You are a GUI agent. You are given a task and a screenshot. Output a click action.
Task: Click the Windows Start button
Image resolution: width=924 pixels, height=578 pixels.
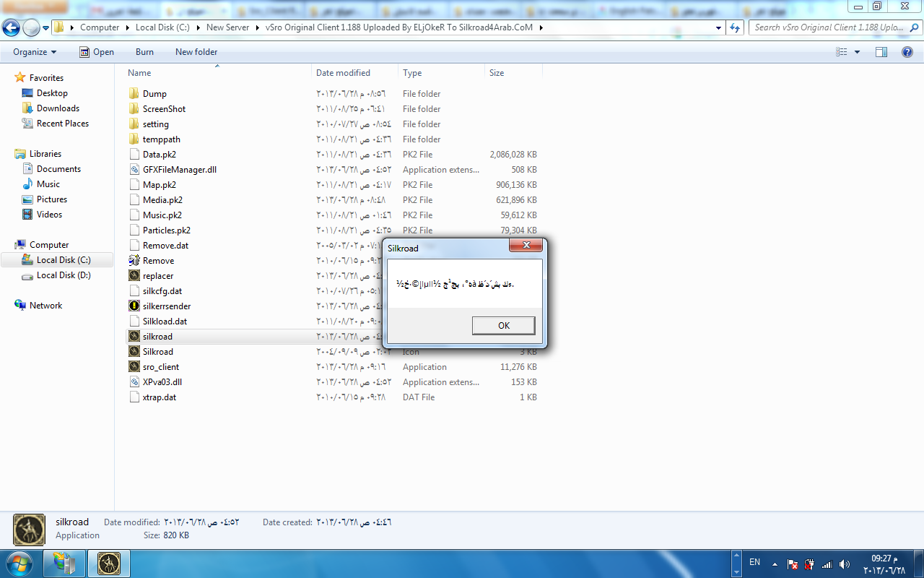coord(18,562)
